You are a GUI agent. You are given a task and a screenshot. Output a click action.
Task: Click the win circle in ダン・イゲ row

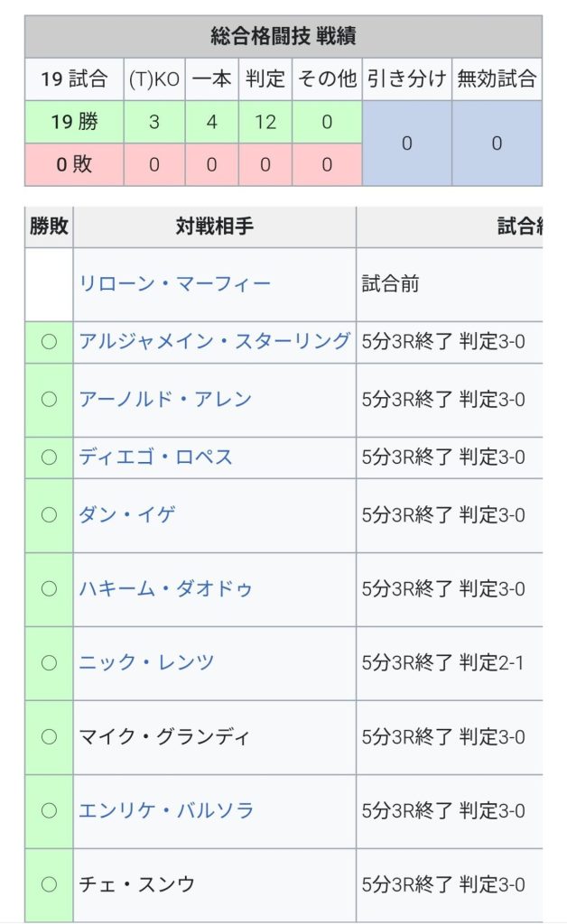click(x=49, y=514)
